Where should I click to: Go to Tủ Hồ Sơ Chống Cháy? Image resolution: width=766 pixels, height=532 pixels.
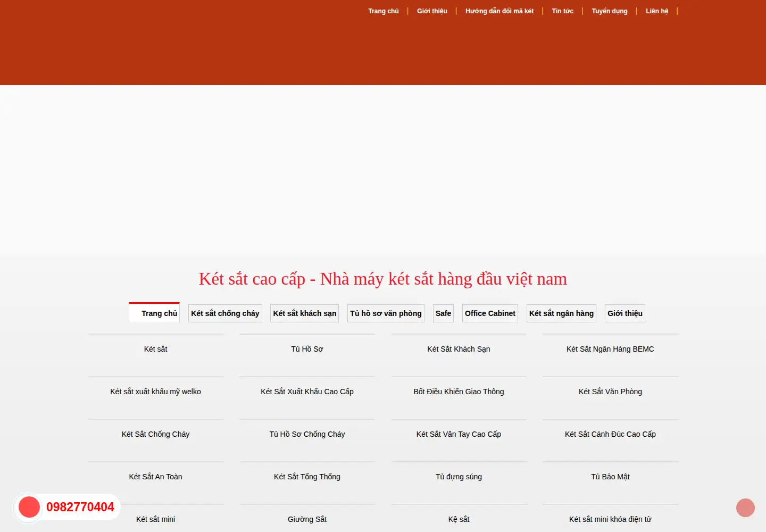tap(307, 434)
